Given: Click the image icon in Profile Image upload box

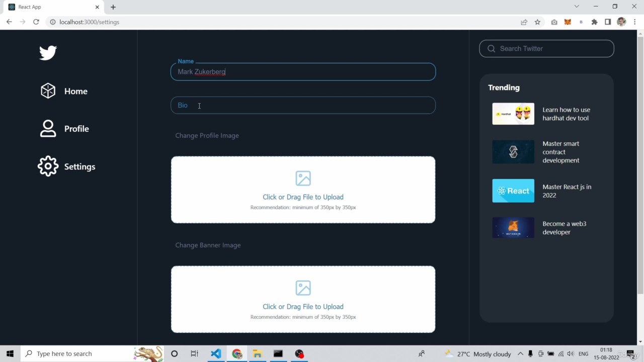Looking at the screenshot, I should pos(303,178).
